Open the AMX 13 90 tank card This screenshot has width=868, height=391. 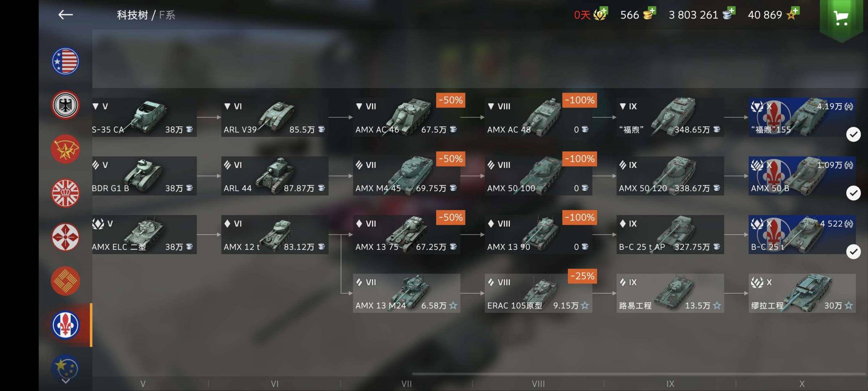pyautogui.click(x=538, y=235)
